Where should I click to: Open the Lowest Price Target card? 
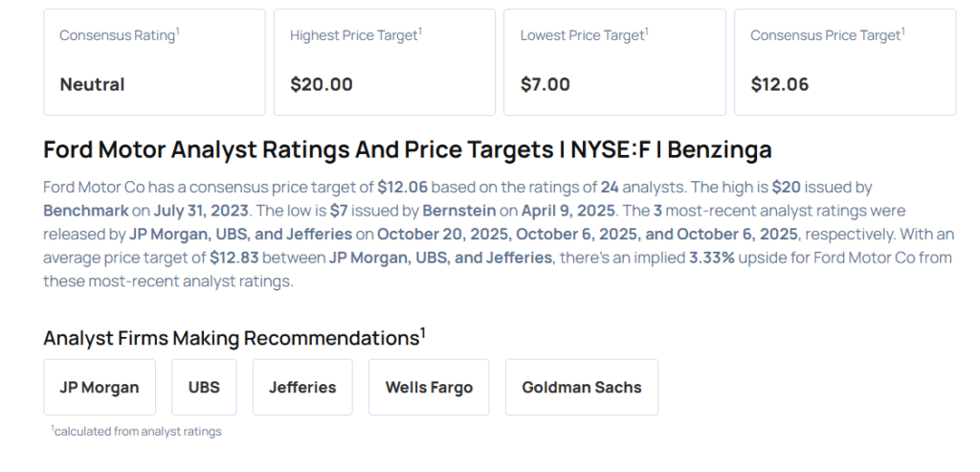click(613, 62)
